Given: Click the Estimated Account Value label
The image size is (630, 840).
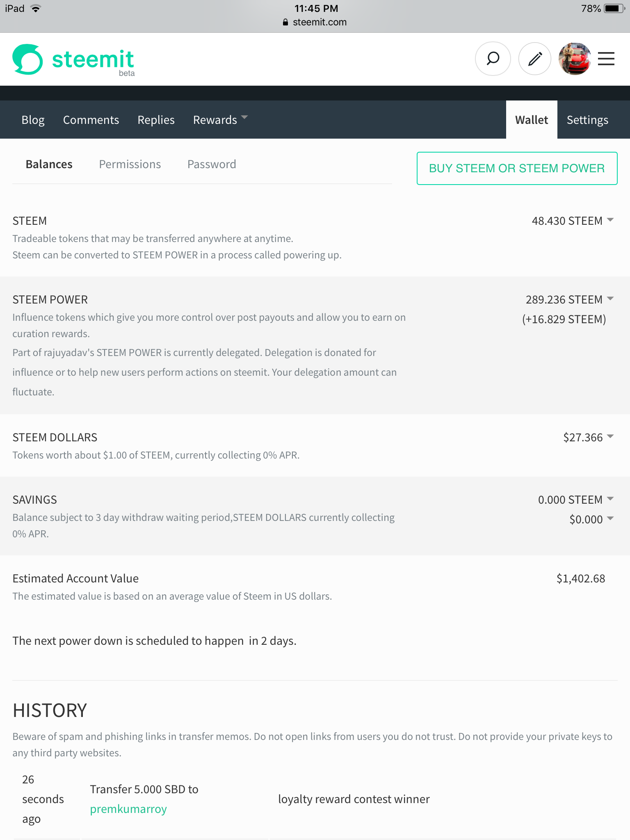Looking at the screenshot, I should coord(75,578).
